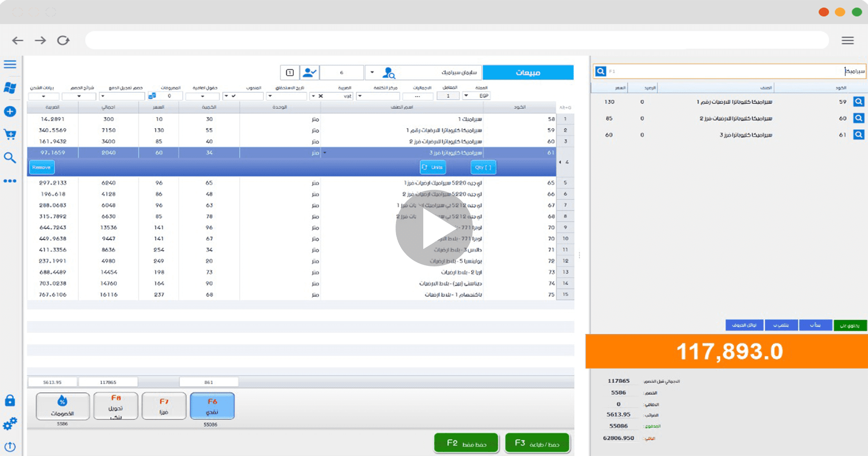Click Remove on the highlighted row
Viewport: 868px width, 456px height.
42,167
